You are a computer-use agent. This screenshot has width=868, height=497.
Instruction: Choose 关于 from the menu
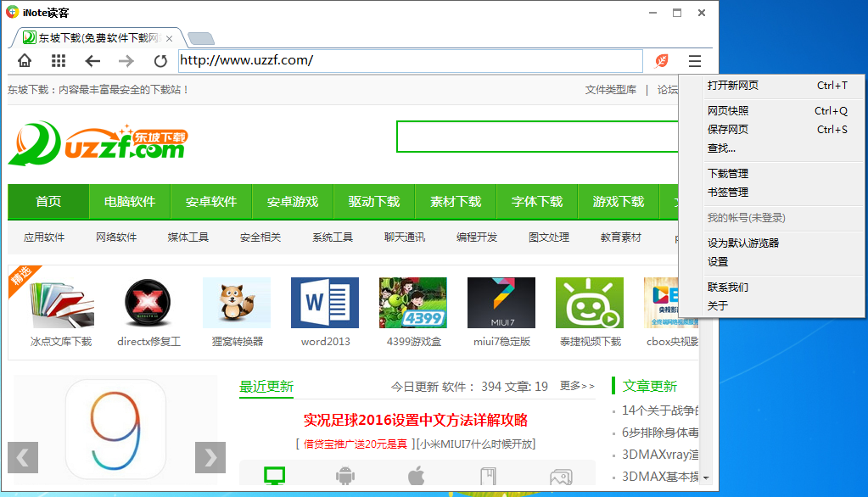pyautogui.click(x=771, y=305)
